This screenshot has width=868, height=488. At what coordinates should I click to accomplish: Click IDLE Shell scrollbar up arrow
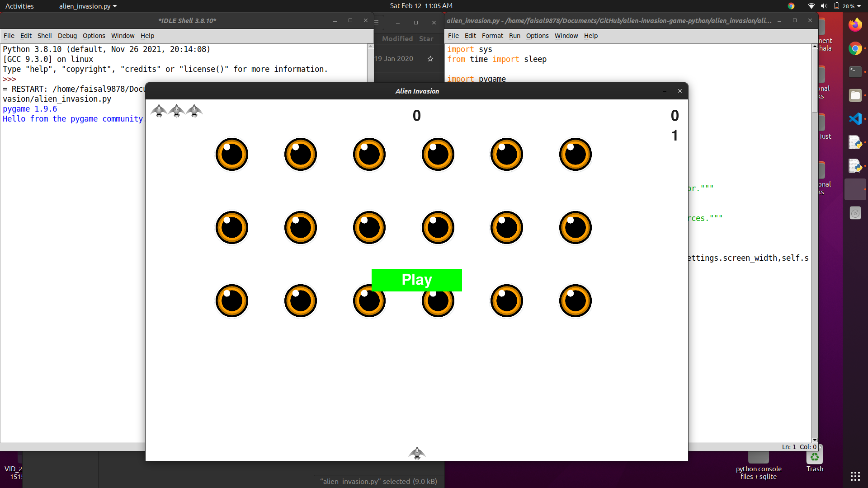pyautogui.click(x=370, y=46)
